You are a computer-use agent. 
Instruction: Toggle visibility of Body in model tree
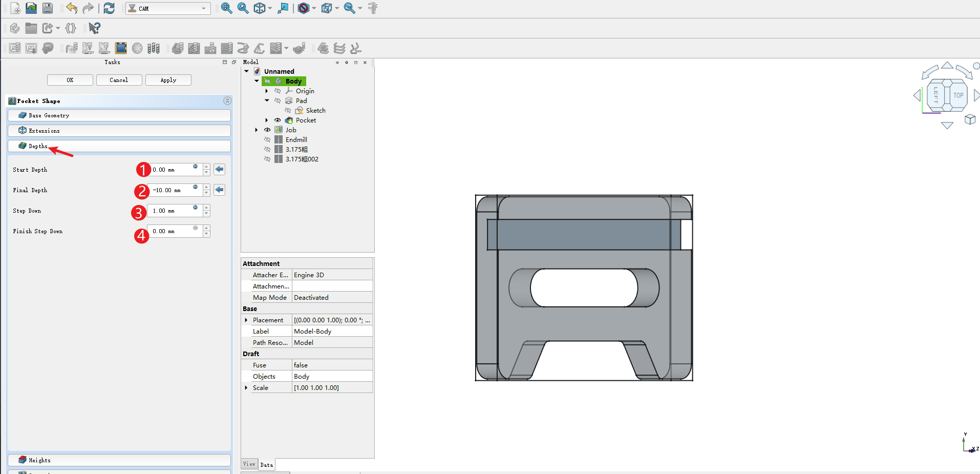(267, 81)
